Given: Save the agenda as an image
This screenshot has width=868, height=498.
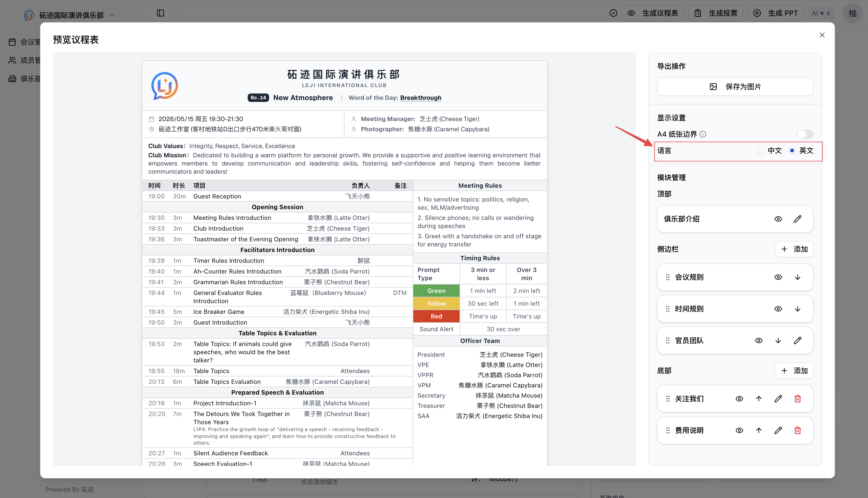Looking at the screenshot, I should 735,87.
